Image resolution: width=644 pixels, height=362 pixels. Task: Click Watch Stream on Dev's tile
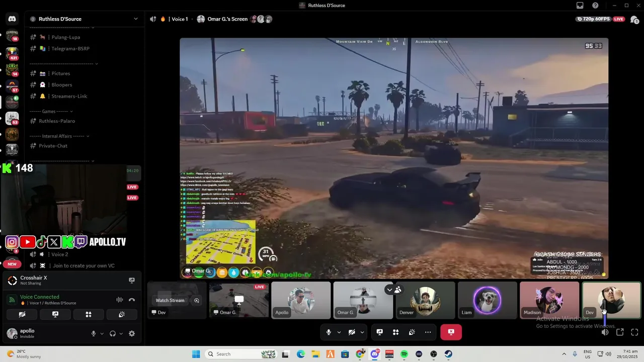170,300
